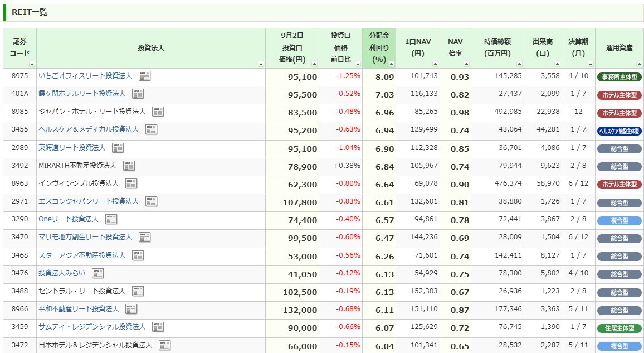Open news icon beside ジャパン・ホテル・リート投資法人
The image size is (644, 353).
coord(158,112)
